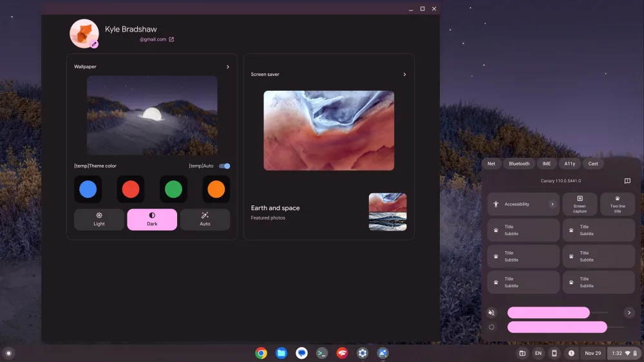Image resolution: width=644 pixels, height=362 pixels.
Task: Mute volume using the speaker icon
Action: [492, 313]
